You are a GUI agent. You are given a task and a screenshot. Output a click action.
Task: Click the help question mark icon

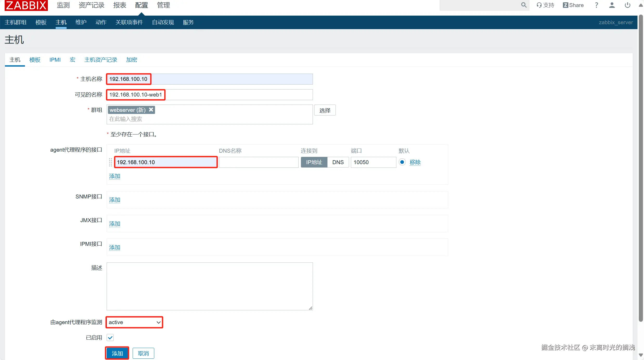click(x=596, y=5)
